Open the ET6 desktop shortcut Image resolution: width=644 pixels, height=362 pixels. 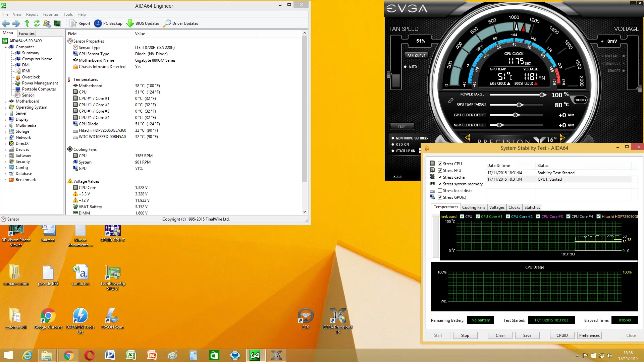(x=306, y=318)
